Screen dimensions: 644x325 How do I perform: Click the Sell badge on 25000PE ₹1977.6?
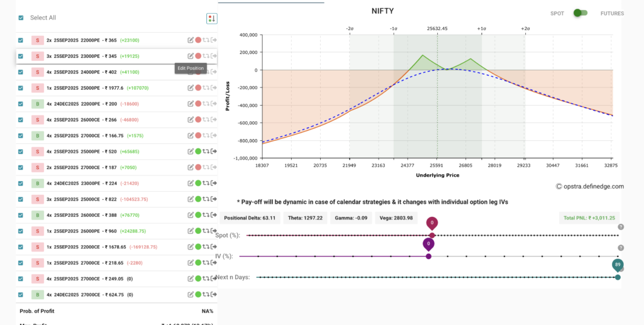click(38, 88)
